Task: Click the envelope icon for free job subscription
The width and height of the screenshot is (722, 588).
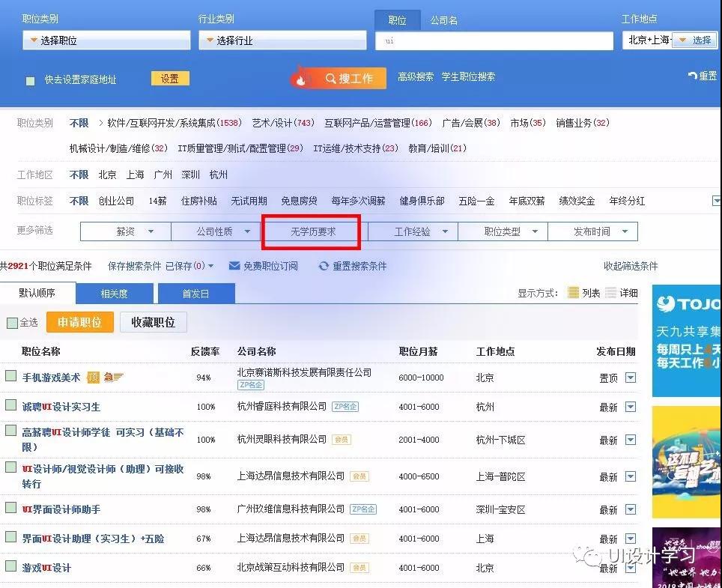Action: coord(234,266)
